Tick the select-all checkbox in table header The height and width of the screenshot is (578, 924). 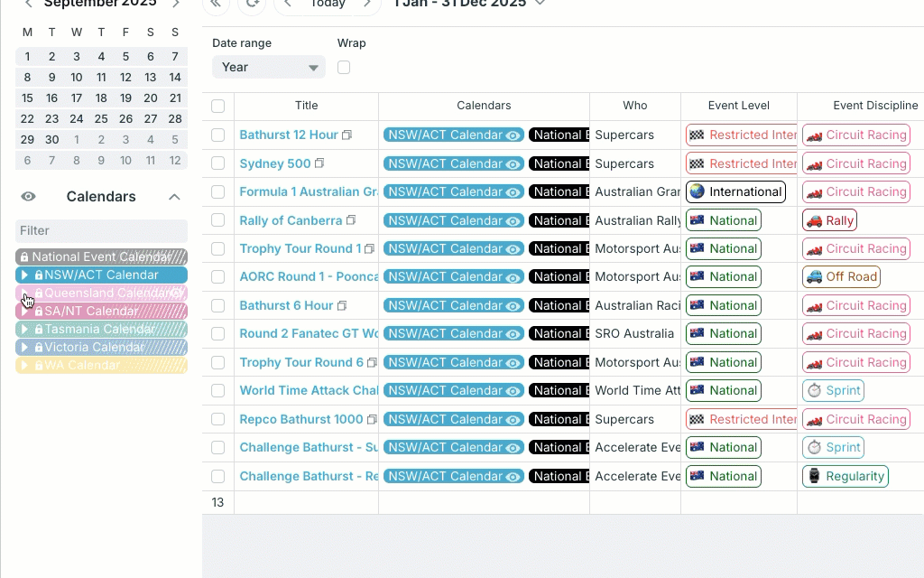[x=217, y=106]
